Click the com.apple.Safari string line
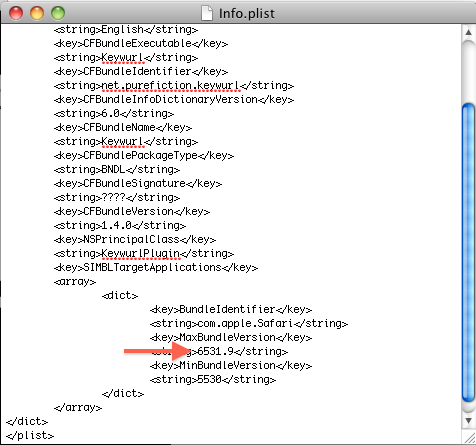The image size is (476, 445). [x=249, y=324]
